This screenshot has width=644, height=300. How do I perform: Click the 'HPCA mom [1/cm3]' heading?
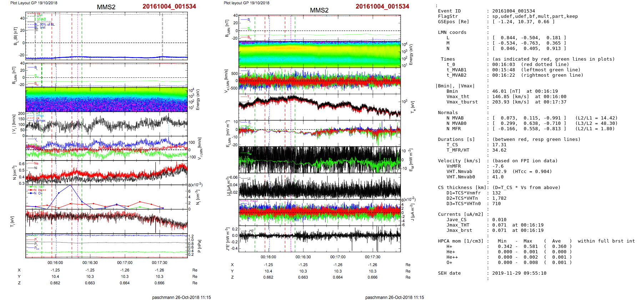pos(461,241)
